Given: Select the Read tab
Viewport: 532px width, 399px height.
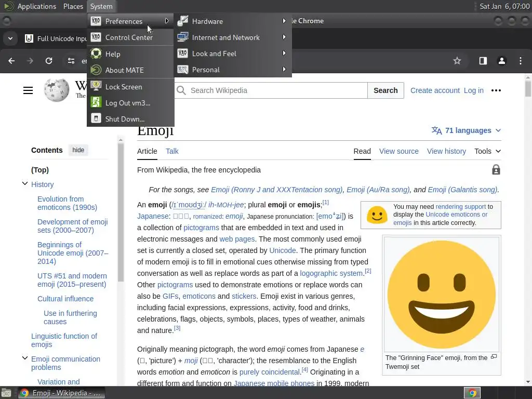Looking at the screenshot, I should click(362, 151).
